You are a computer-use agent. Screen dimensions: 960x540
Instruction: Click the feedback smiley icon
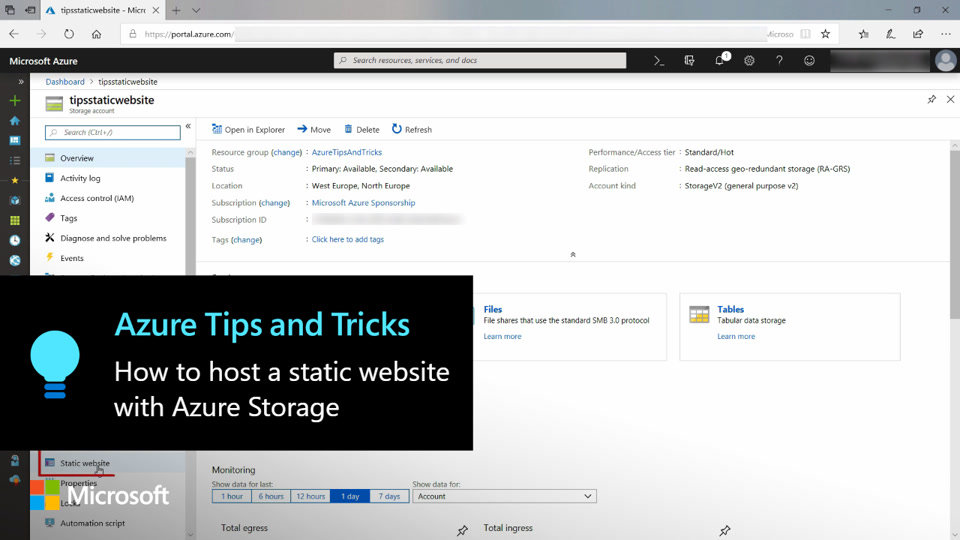pos(809,61)
